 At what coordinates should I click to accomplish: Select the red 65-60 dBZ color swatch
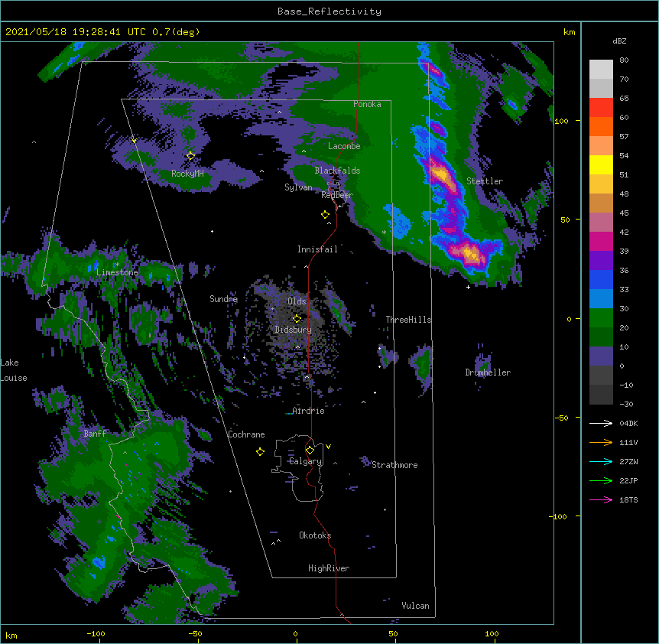pos(601,108)
